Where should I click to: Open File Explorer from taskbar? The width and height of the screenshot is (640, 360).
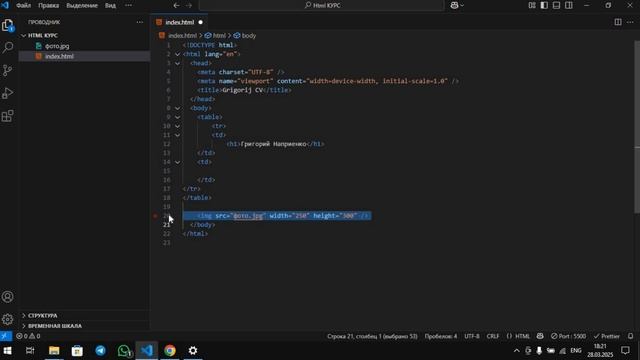click(x=54, y=351)
